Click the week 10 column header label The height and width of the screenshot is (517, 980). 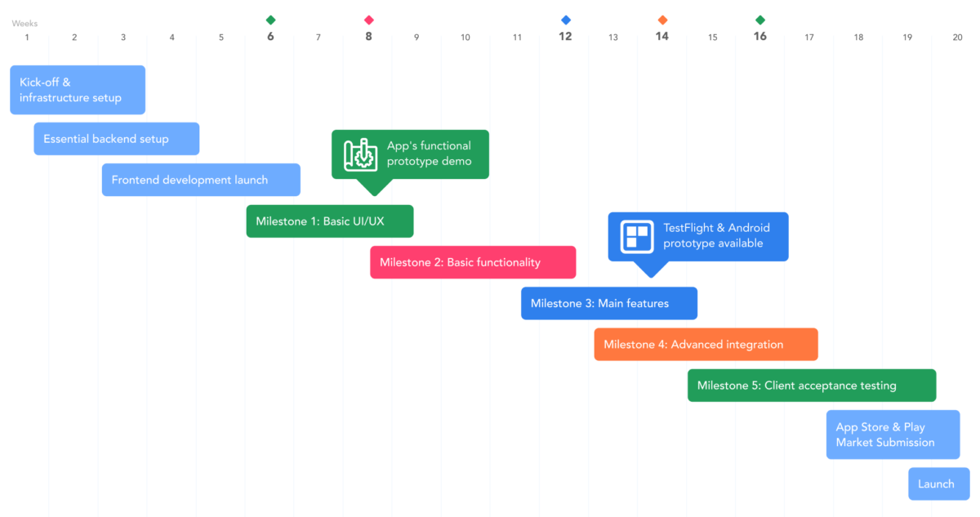tap(465, 37)
